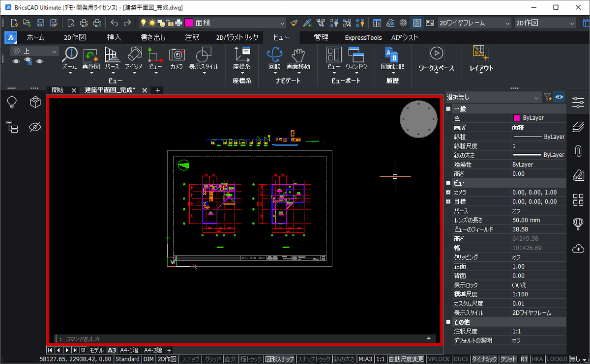Viewport: 590px width, 364px height.
Task: Switch to the 注釈 ribbon tab
Action: (192, 37)
